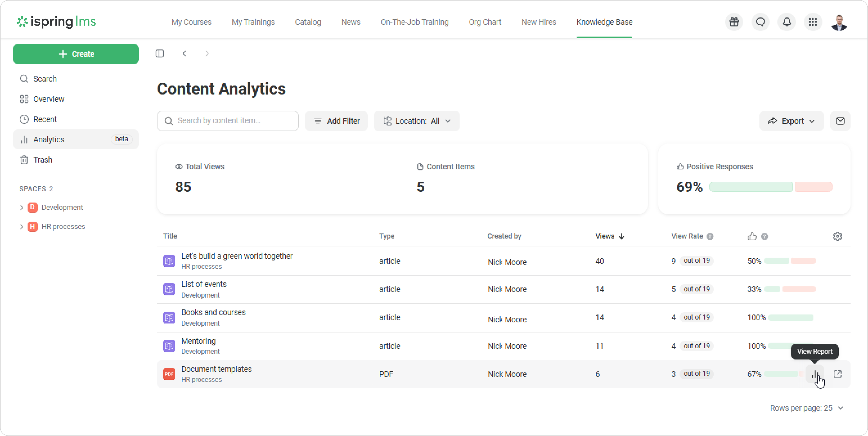Open notifications bell icon
868x436 pixels.
(x=786, y=22)
